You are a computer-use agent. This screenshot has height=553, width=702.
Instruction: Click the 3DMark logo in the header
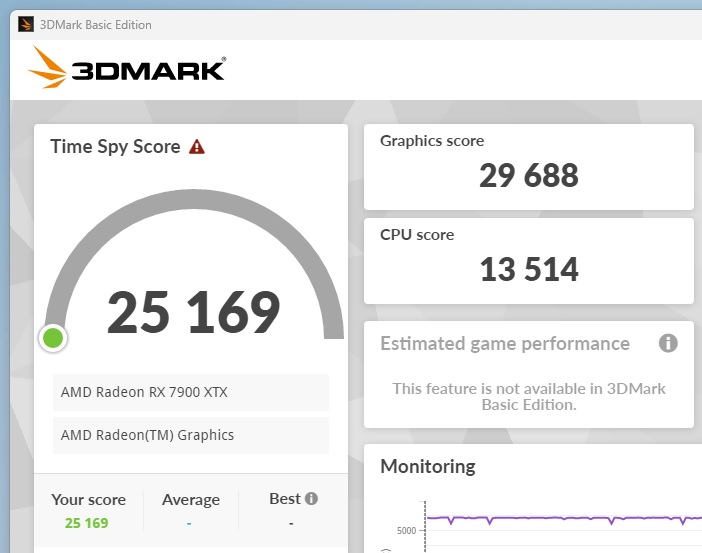coord(128,69)
